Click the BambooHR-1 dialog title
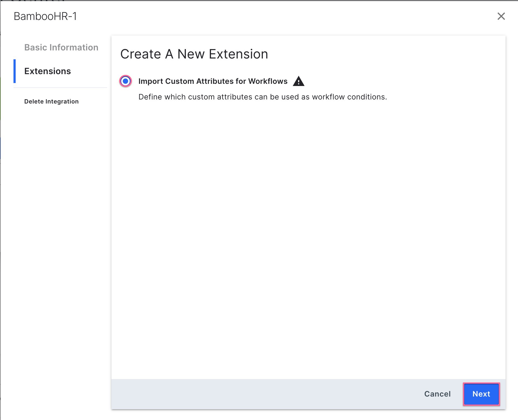The height and width of the screenshot is (420, 518). tap(45, 16)
